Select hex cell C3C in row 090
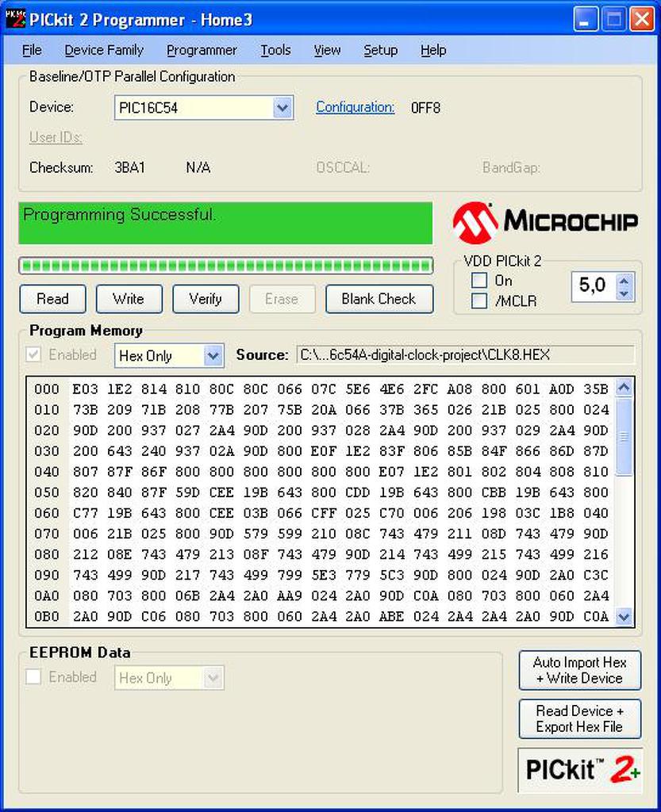This screenshot has height=812, width=661. (x=596, y=575)
